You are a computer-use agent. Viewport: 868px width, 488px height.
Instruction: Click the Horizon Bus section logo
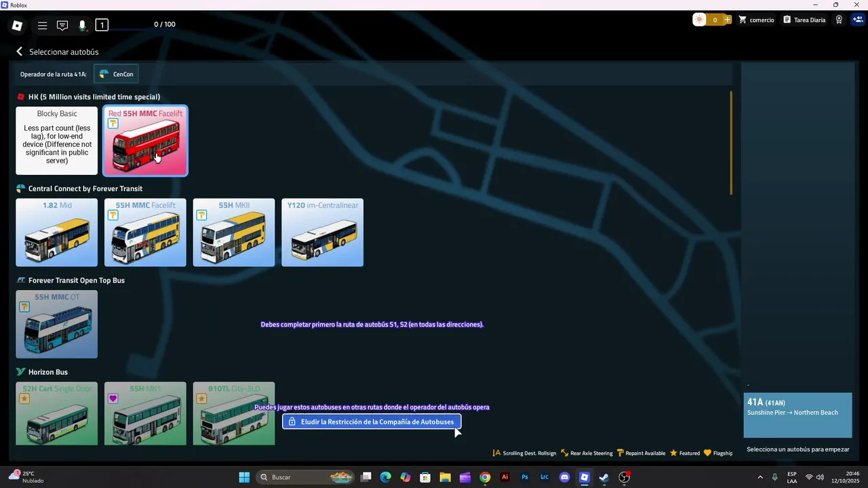[x=21, y=372]
